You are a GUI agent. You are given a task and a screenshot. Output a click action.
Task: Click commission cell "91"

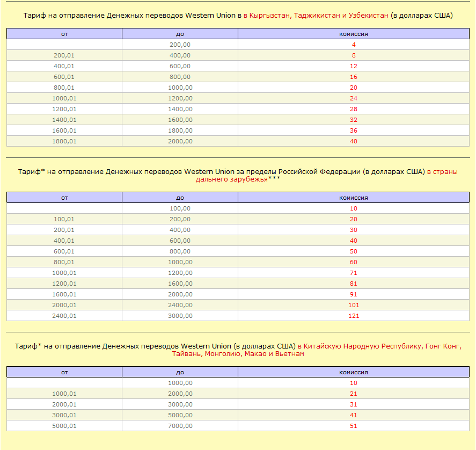pyautogui.click(x=354, y=294)
